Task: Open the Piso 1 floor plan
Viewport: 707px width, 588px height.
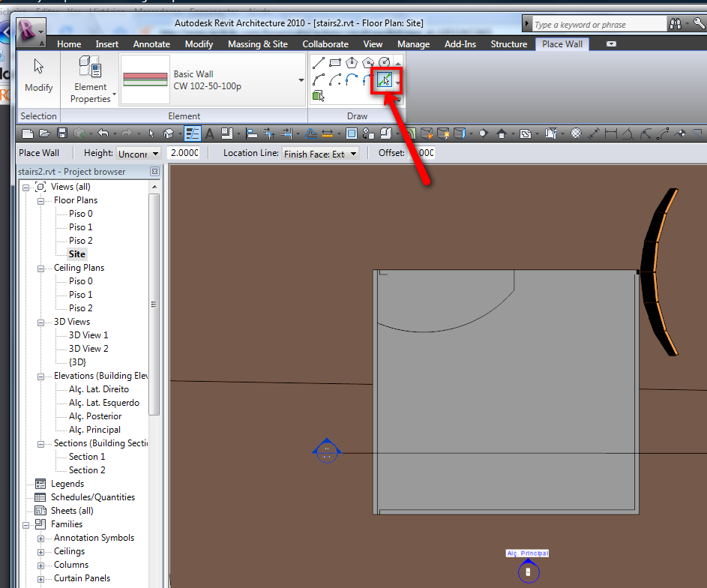Action: (x=80, y=227)
